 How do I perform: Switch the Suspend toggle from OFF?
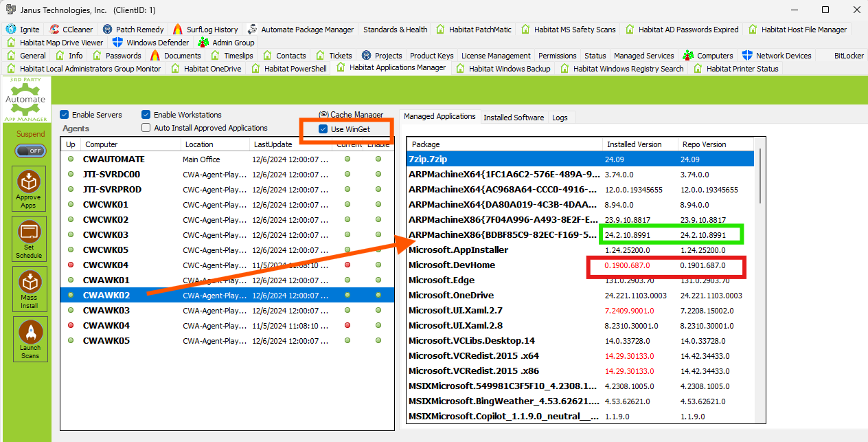tap(30, 151)
